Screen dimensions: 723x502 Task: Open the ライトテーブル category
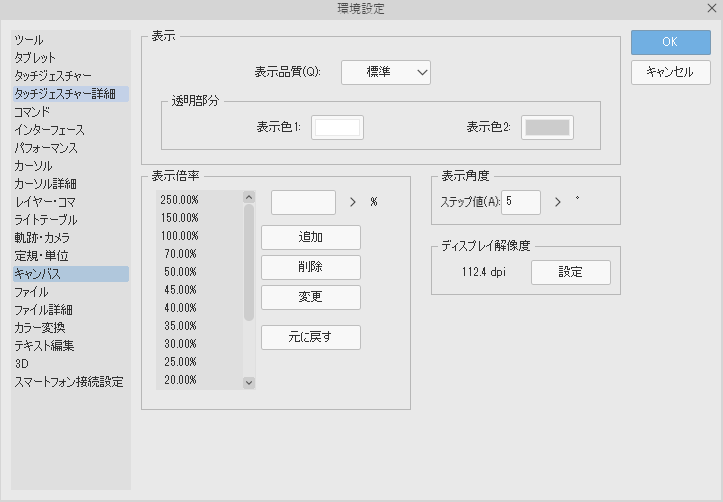pyautogui.click(x=71, y=220)
